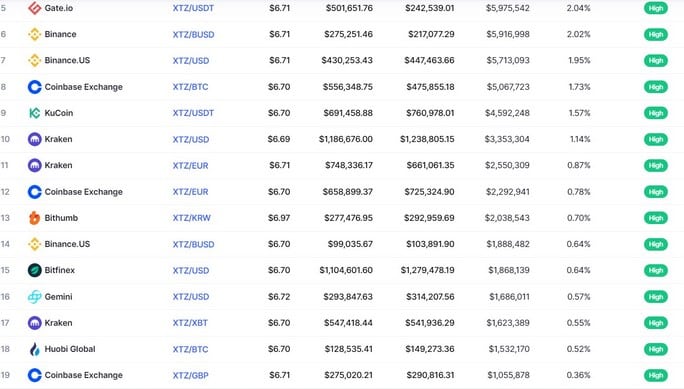
Task: Click the High badge in the KuCoin row
Action: 656,113
